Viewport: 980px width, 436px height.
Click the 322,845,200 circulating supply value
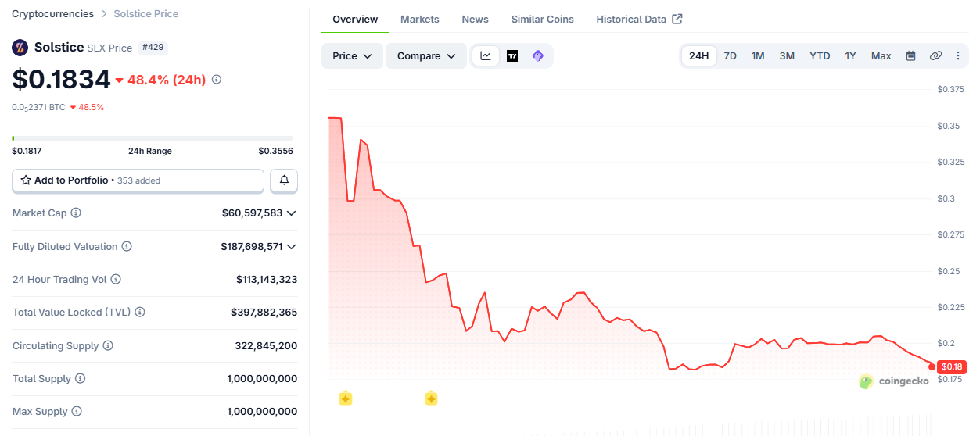(266, 345)
